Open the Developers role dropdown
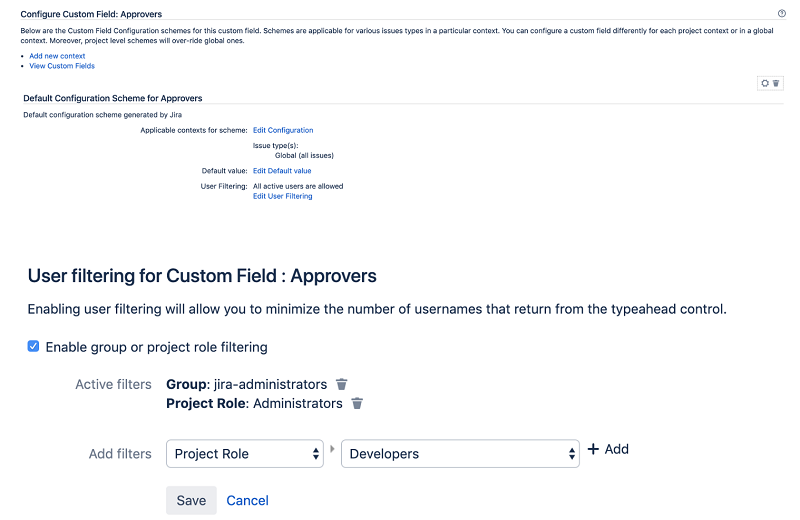This screenshot has height=520, width=800. [461, 454]
